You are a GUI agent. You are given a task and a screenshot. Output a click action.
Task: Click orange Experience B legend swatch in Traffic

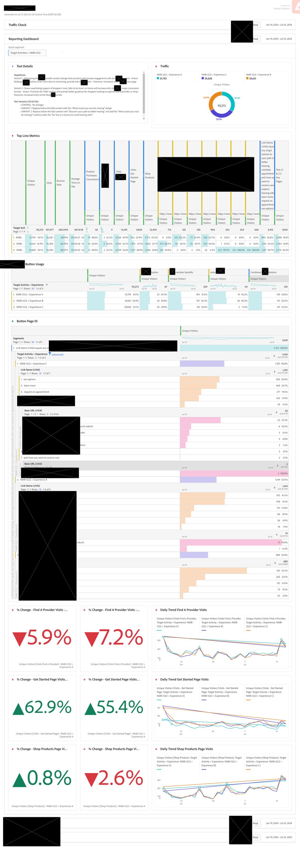click(247, 79)
